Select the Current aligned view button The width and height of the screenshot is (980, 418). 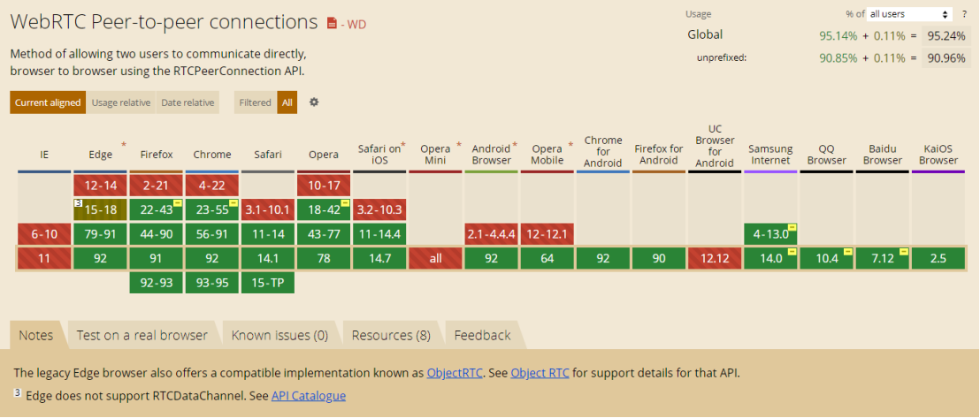pyautogui.click(x=48, y=103)
